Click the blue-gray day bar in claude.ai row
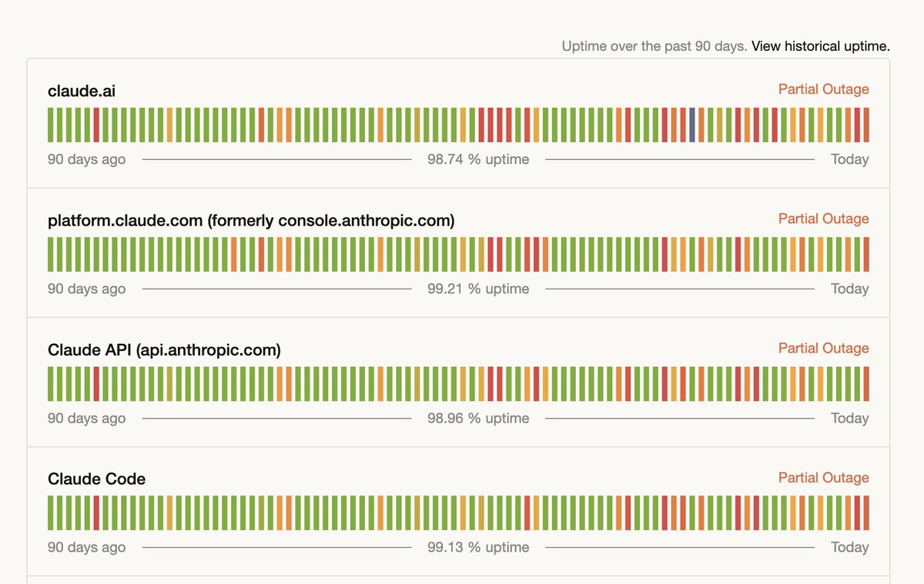This screenshot has width=924, height=584. [692, 125]
